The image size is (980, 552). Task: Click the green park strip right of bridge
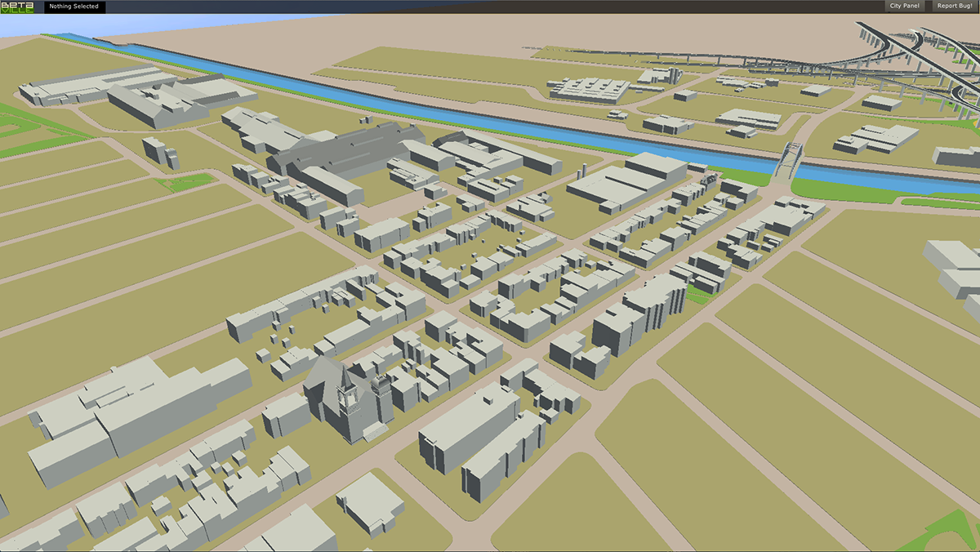(x=857, y=192)
